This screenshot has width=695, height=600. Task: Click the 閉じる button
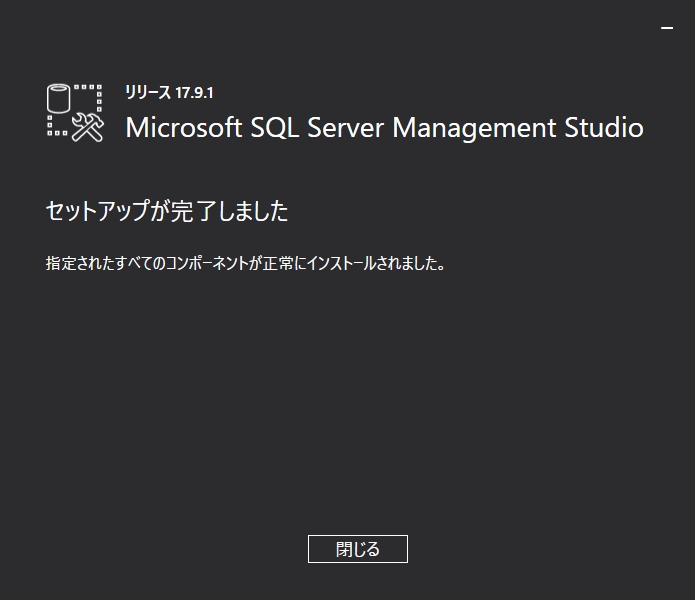(358, 549)
